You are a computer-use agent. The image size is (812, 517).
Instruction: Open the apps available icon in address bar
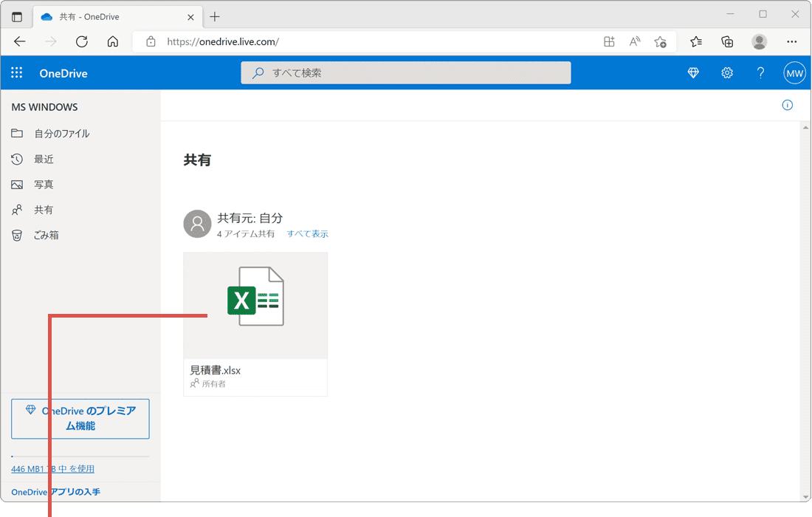pos(609,41)
